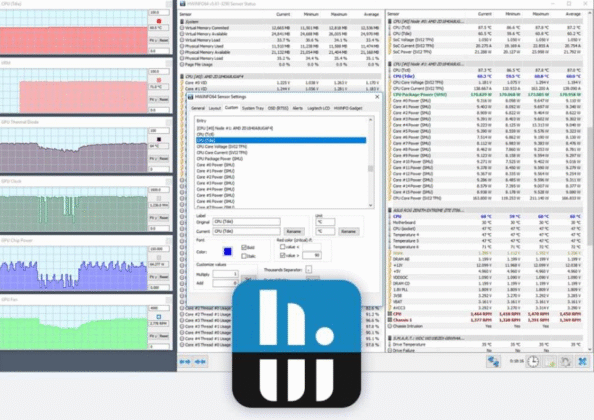Click the blue font color swatch

point(228,251)
